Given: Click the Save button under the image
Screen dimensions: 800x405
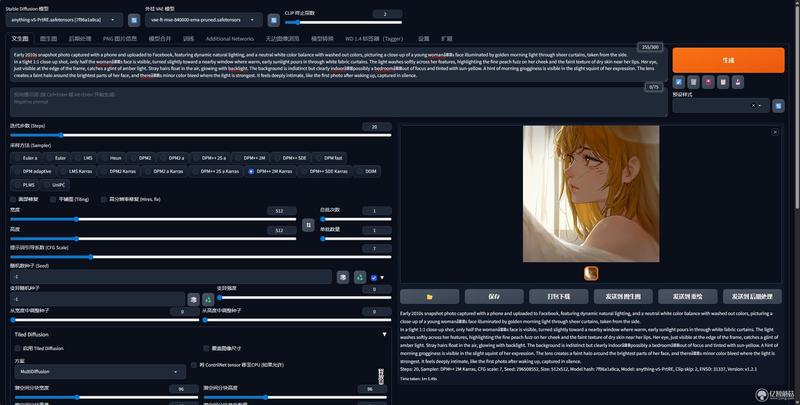Looking at the screenshot, I should click(x=494, y=296).
